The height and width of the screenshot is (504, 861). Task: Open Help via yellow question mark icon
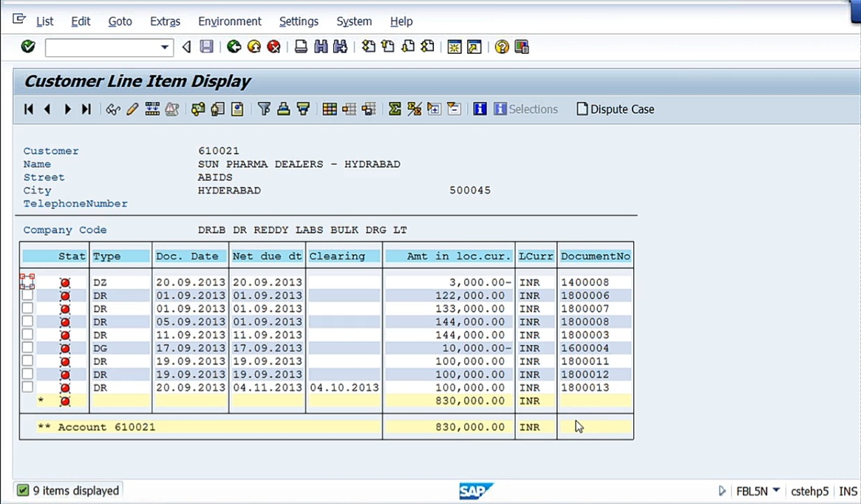[x=501, y=47]
